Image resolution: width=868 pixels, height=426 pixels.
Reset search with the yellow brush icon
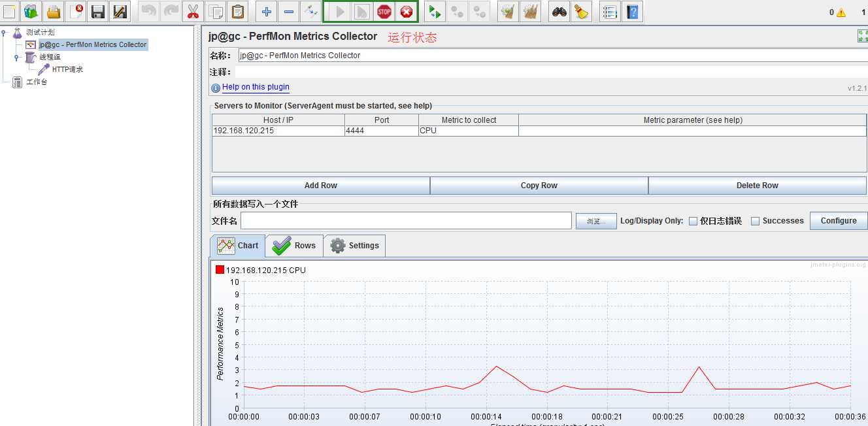[581, 11]
